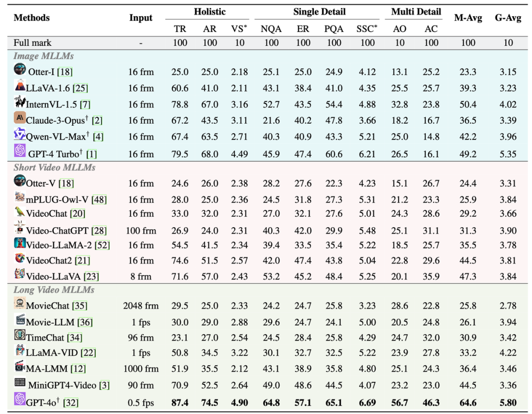This screenshot has width=532, height=414.
Task: Click the Movie-LLM clapperboard icon
Action: coord(20,319)
